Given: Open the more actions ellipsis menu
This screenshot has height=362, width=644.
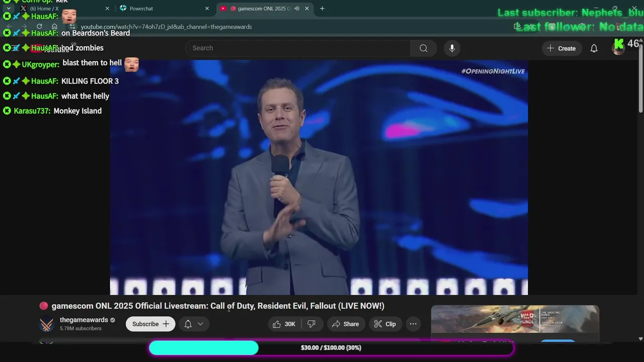Looking at the screenshot, I should pos(413,324).
